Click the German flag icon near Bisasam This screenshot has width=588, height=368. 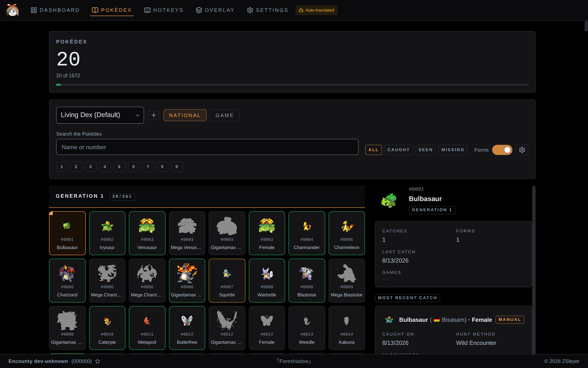pyautogui.click(x=437, y=320)
